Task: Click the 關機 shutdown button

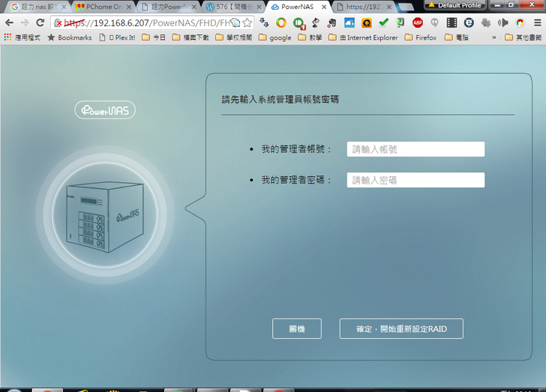Action: (x=297, y=328)
